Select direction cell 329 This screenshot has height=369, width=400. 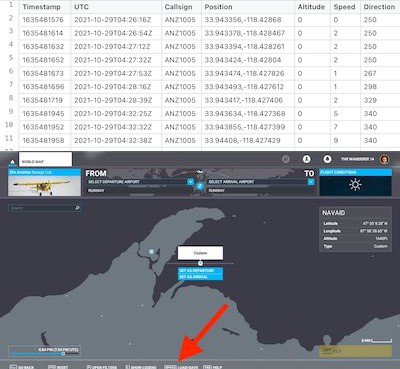click(380, 100)
